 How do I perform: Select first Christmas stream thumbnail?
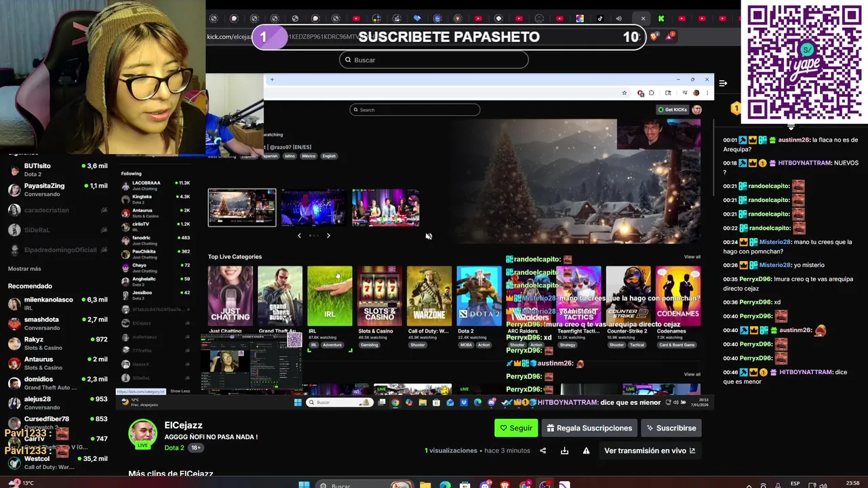[242, 207]
